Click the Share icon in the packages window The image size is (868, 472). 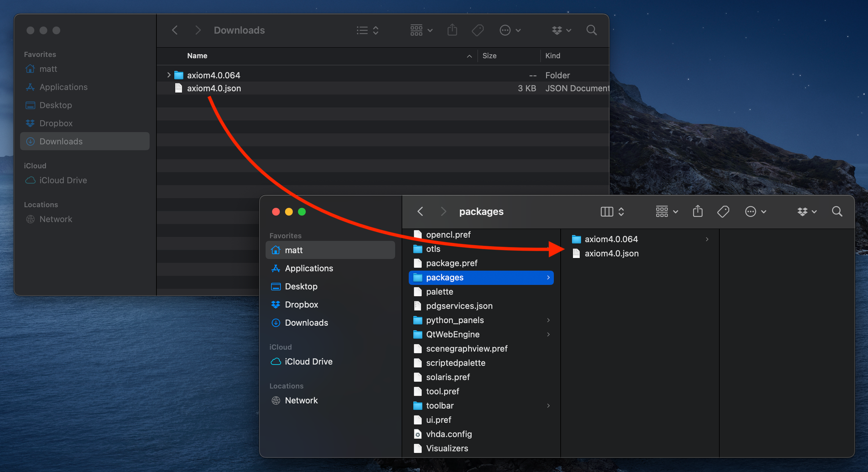click(x=698, y=211)
